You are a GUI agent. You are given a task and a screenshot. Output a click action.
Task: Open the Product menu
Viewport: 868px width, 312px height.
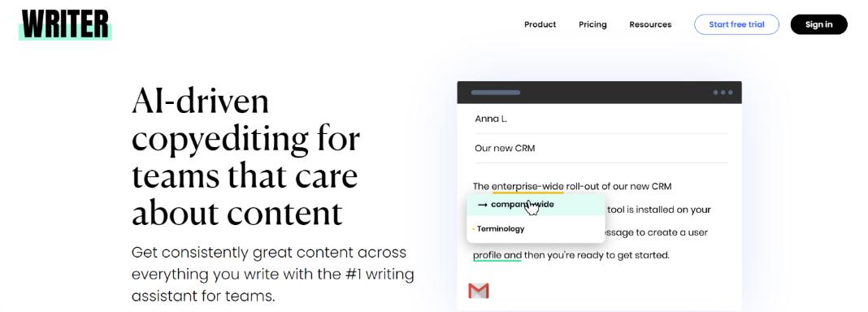540,24
